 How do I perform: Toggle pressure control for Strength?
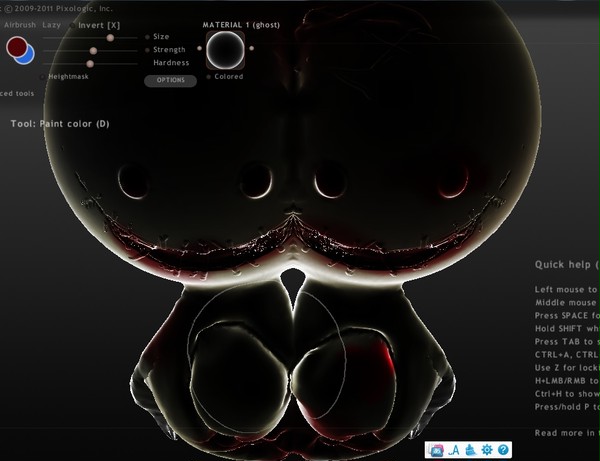[147, 50]
